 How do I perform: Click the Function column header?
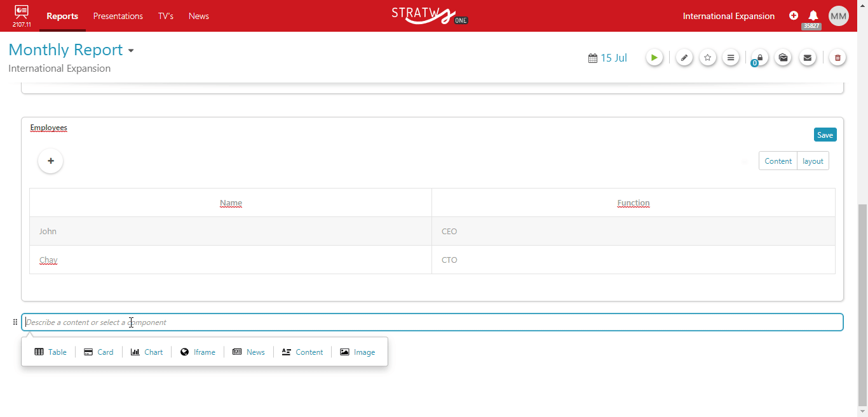coord(634,203)
